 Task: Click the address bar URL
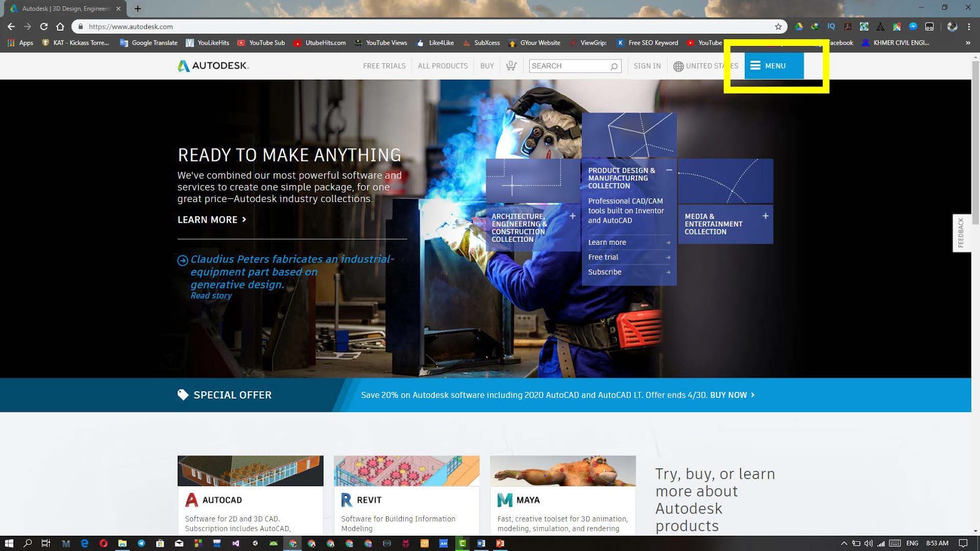[130, 26]
